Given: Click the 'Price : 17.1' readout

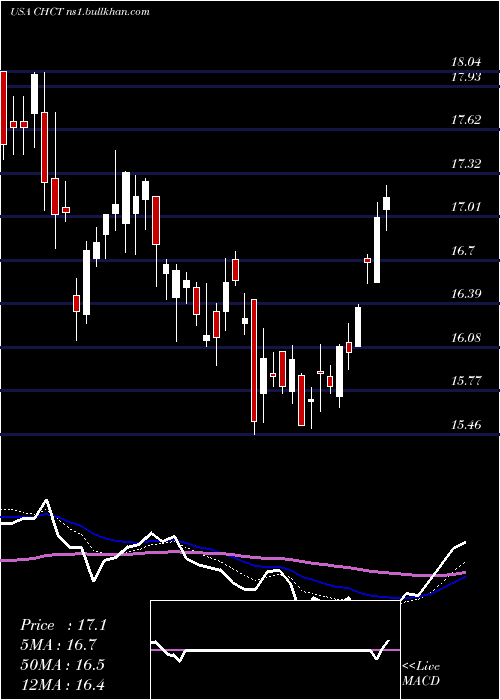Looking at the screenshot, I should (63, 625).
